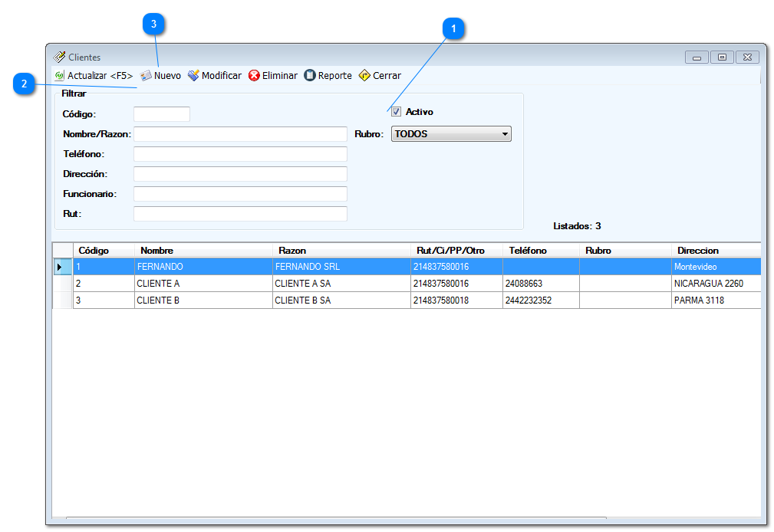
Task: Open the Rubro TODOS dropdown
Action: coord(451,133)
